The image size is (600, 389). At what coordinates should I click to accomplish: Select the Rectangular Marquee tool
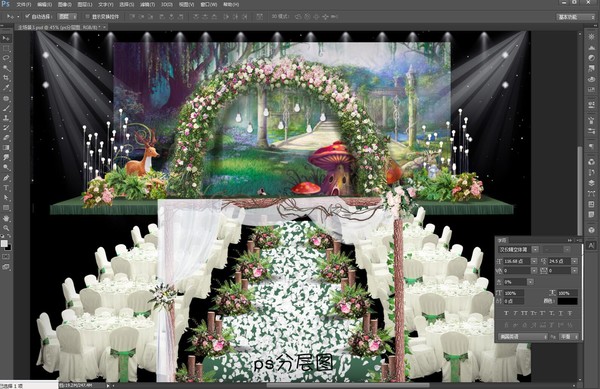(6, 48)
